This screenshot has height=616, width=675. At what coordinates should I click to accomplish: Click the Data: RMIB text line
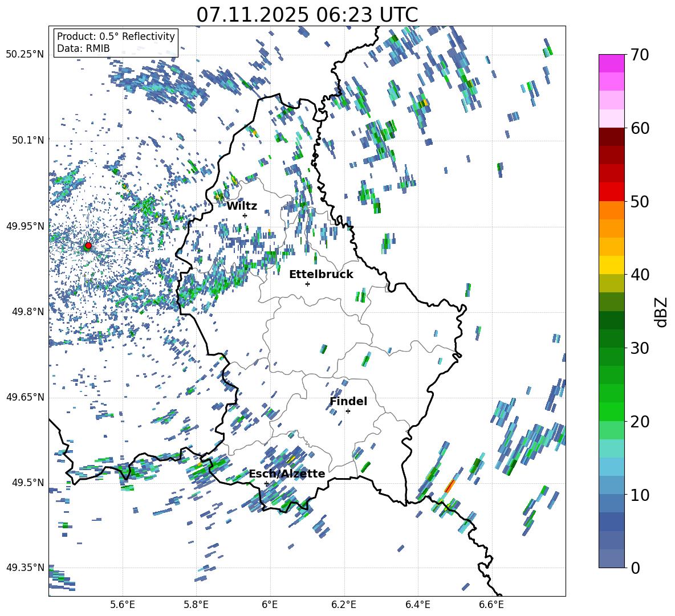pyautogui.click(x=83, y=48)
